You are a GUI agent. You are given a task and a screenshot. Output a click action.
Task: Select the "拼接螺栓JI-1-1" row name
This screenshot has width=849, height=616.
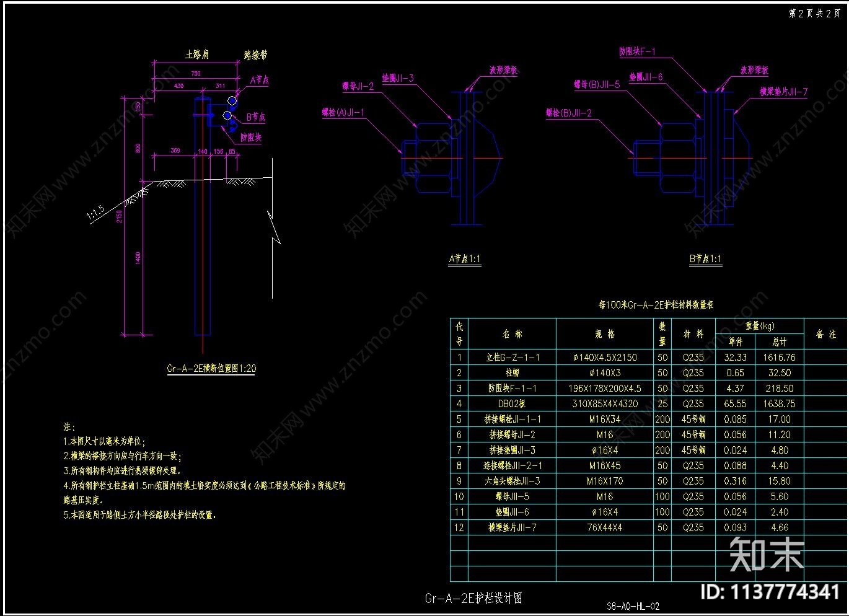[512, 420]
